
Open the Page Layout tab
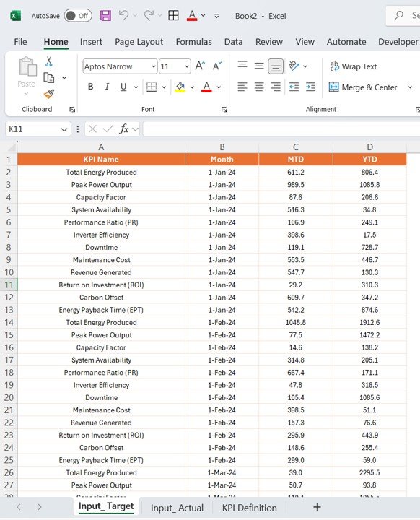[139, 42]
